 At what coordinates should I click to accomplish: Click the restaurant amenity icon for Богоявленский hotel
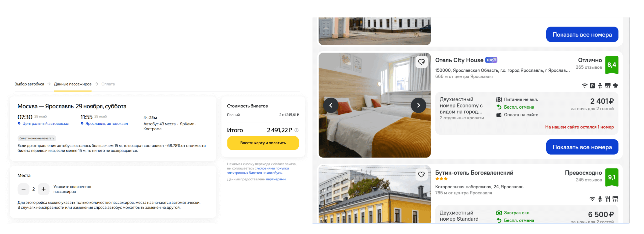point(608,199)
